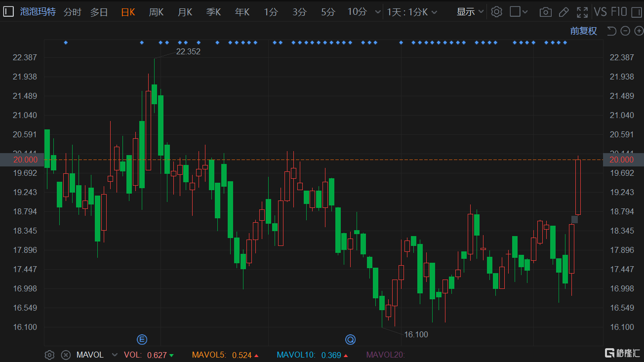
Task: Open chart settings gear in top toolbar
Action: point(497,12)
